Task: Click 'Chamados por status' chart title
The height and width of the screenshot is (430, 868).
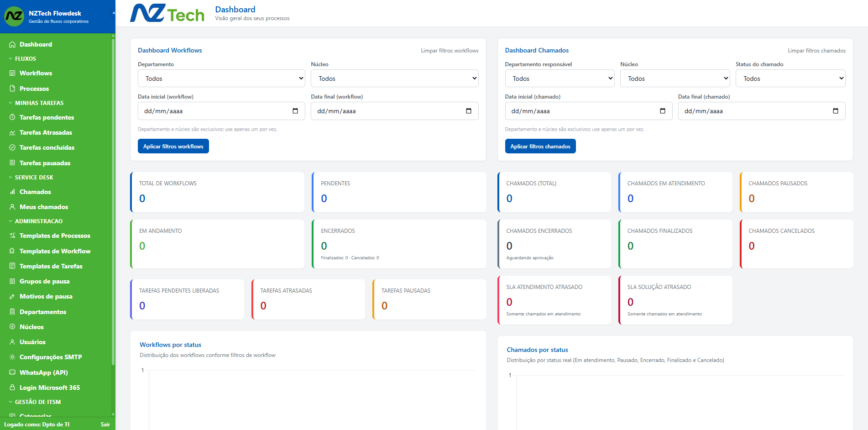Action: [x=537, y=350]
